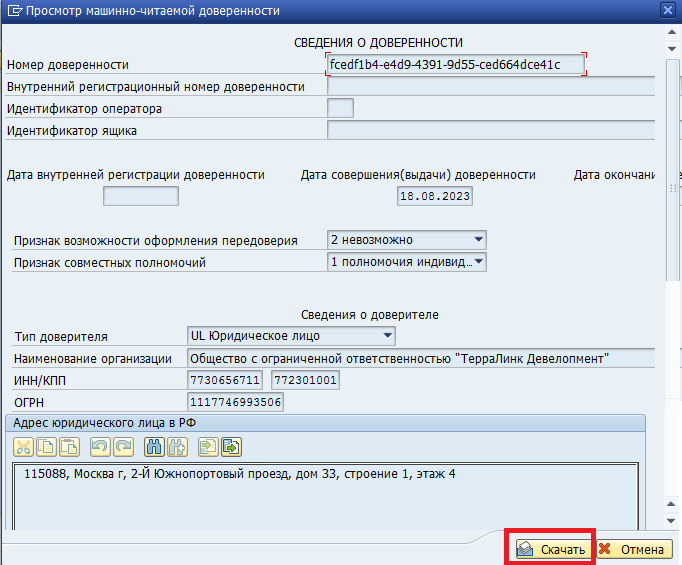Click the ОГРН field with 1117746993506

pos(235,402)
